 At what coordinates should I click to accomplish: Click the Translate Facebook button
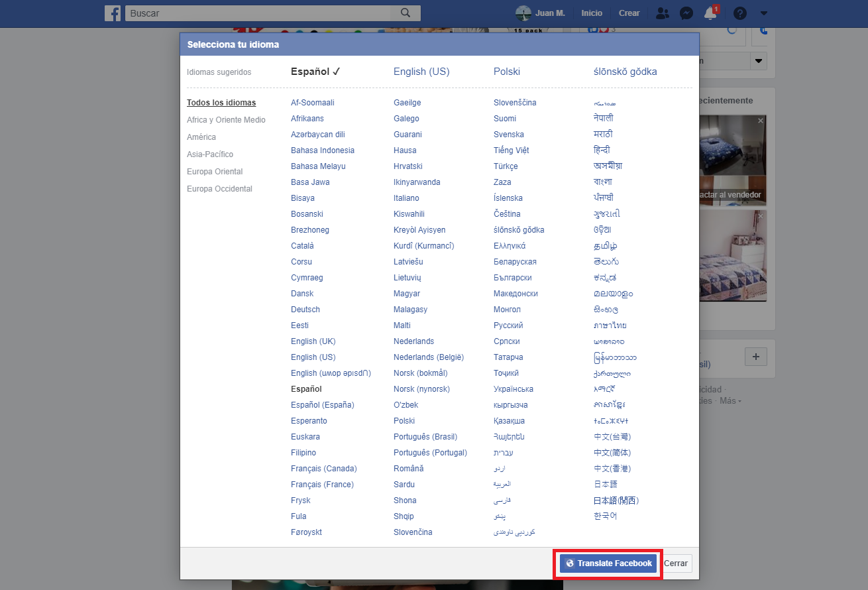point(608,563)
